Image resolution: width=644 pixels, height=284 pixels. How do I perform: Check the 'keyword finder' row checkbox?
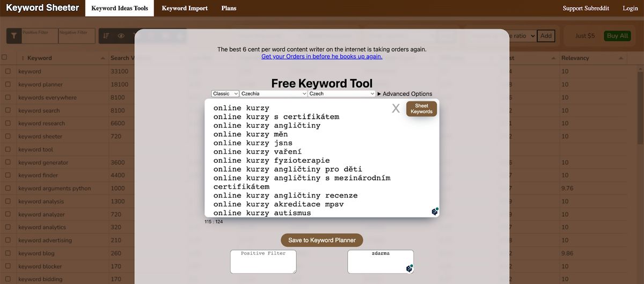coord(8,175)
